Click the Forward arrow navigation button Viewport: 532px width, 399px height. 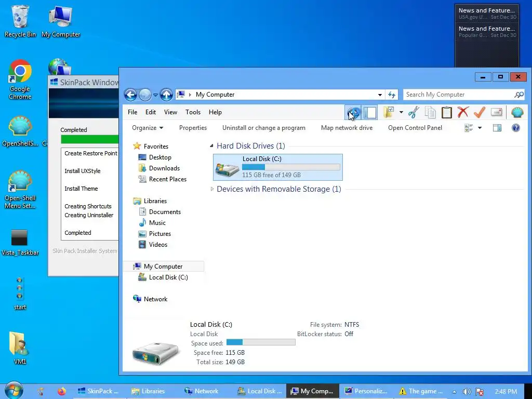coord(145,95)
